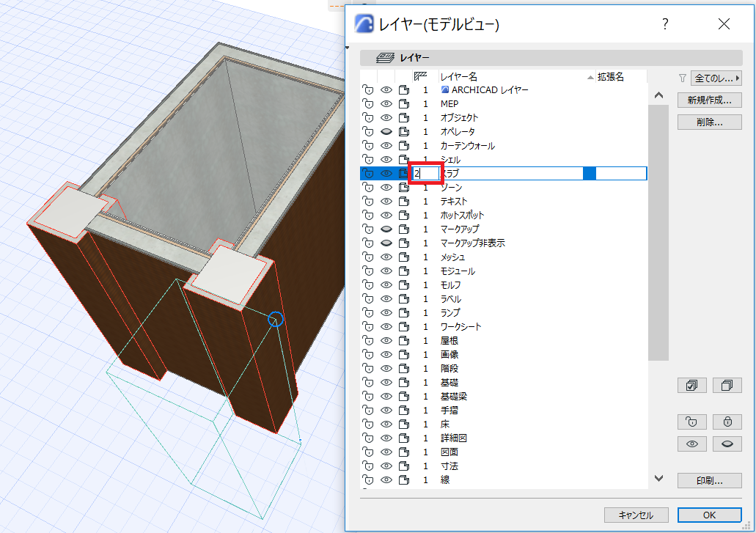Switch solid/wireframe icon for 線 layer
Screen dimensions: 756x533
[404, 480]
